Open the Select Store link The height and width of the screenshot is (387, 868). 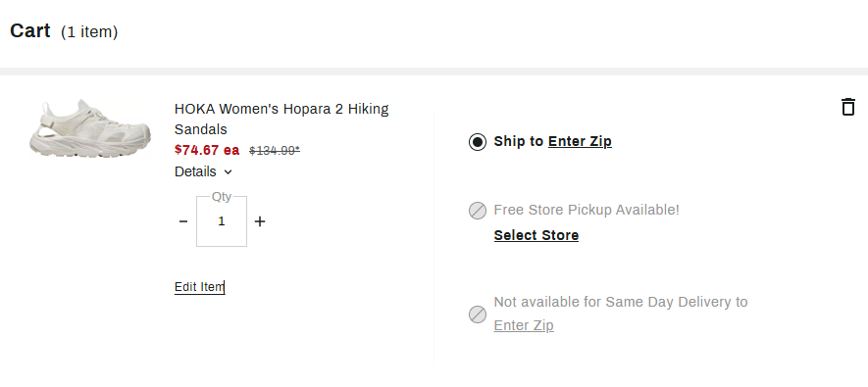tap(536, 235)
